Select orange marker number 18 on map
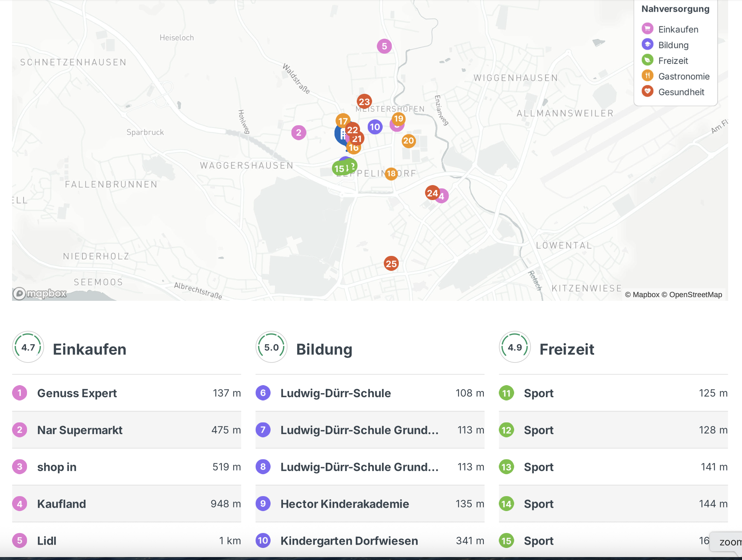The height and width of the screenshot is (560, 742). click(391, 173)
